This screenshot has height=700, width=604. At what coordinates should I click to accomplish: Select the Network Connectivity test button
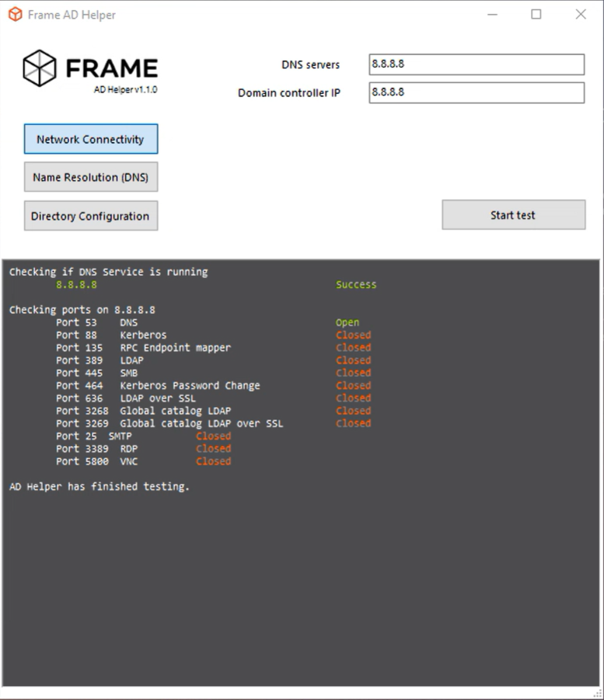pyautogui.click(x=90, y=139)
